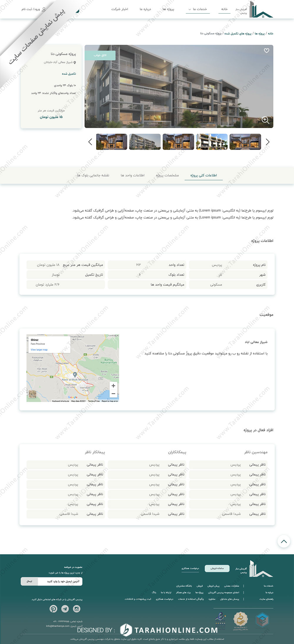Click the پروژه ها breadcrumb link
294x644 pixels.
click(x=260, y=33)
